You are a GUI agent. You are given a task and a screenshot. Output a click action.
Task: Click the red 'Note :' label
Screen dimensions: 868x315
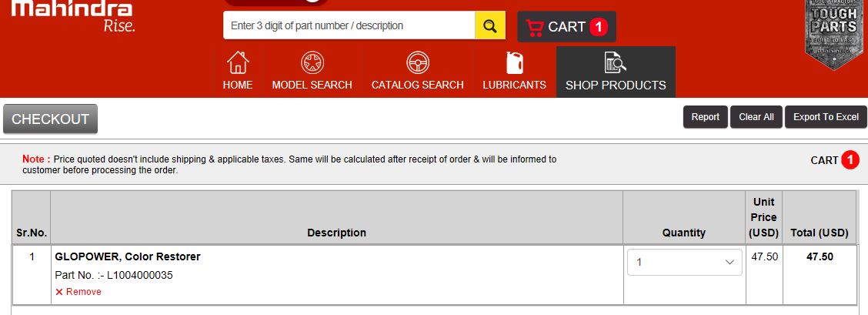click(36, 159)
